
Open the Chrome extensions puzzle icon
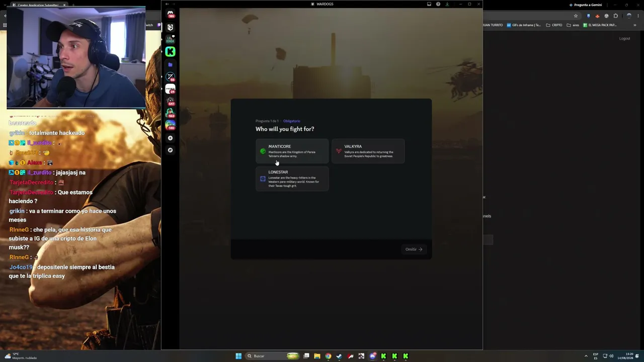click(x=615, y=16)
